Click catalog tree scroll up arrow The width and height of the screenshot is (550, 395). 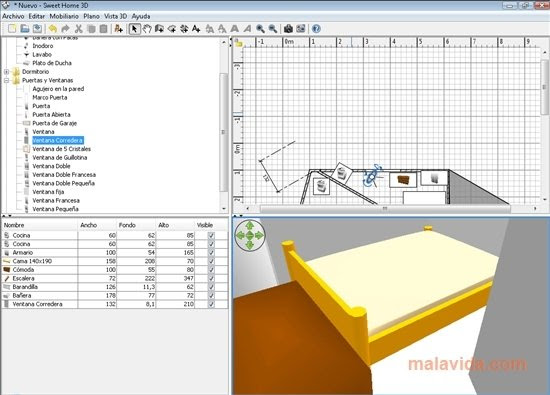pyautogui.click(x=224, y=42)
